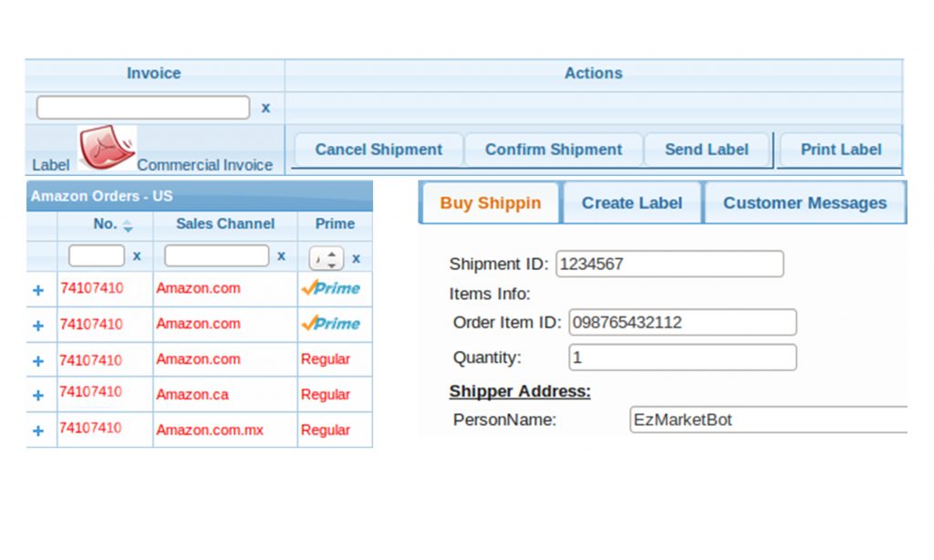Expand the Amazon.ca order row
The width and height of the screenshot is (934, 560).
pos(38,395)
